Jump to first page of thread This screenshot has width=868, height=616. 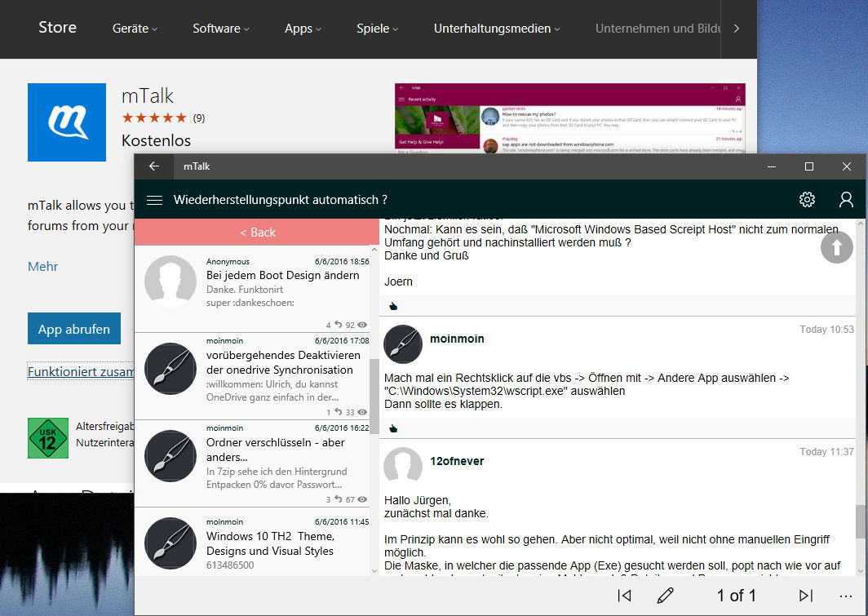click(x=624, y=596)
